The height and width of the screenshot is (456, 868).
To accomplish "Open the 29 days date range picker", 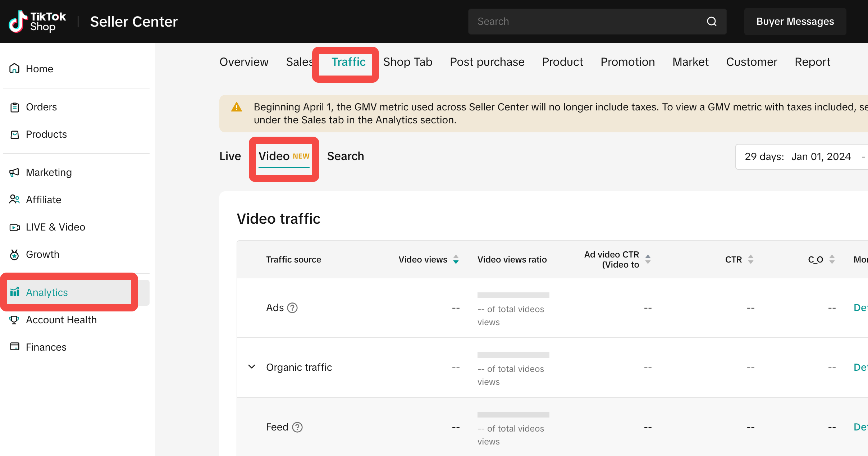I will (802, 156).
